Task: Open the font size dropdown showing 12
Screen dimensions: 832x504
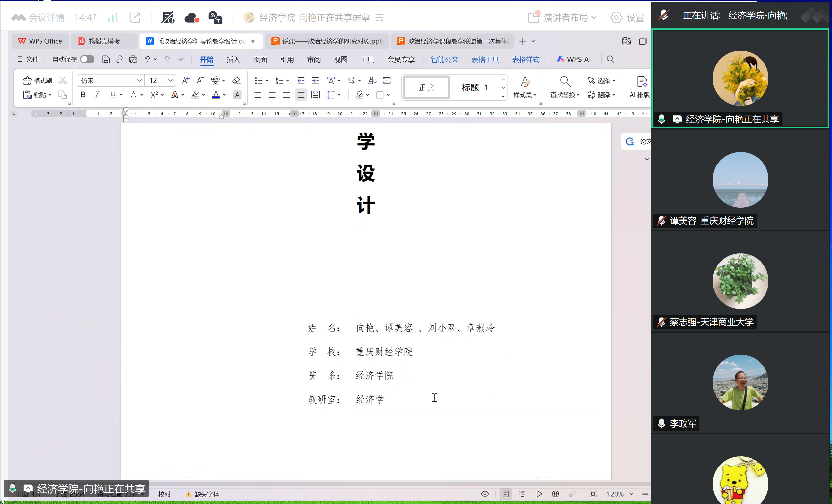Action: coord(170,80)
